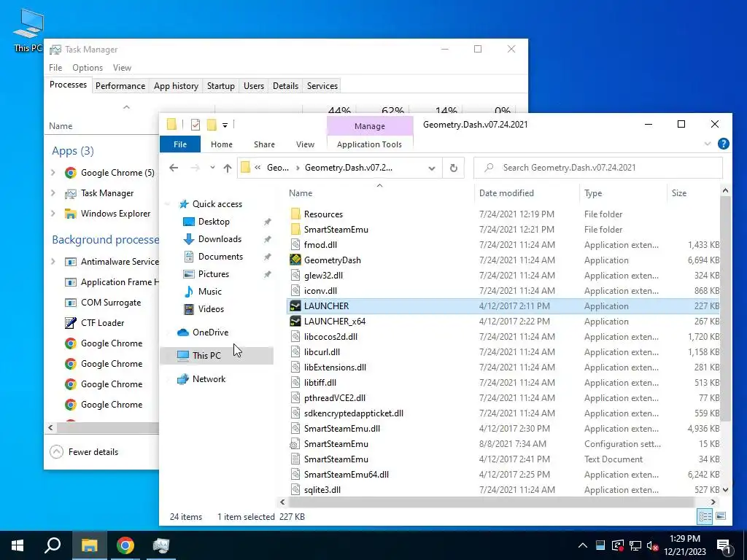Click the Search Geometry.Dash search box
The width and height of the screenshot is (747, 560).
coord(598,168)
